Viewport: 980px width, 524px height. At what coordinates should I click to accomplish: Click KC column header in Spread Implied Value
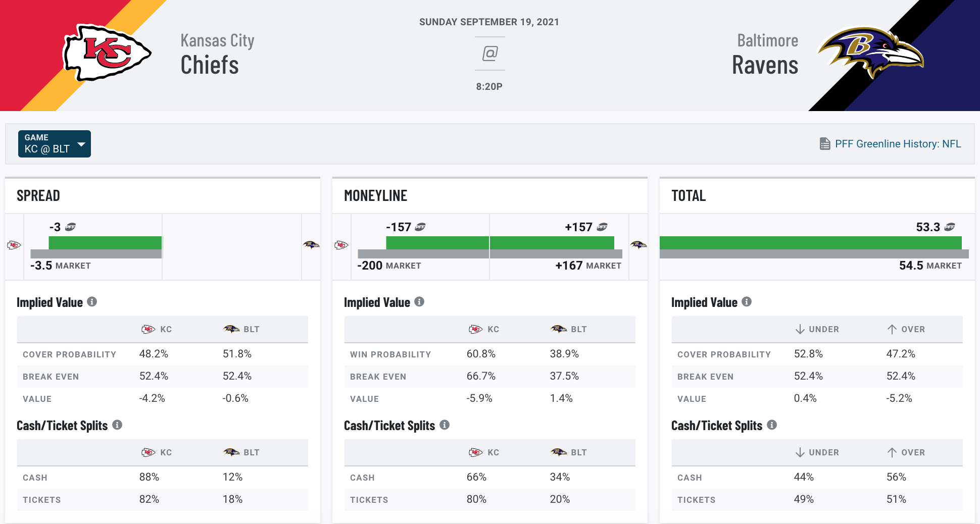tap(157, 329)
